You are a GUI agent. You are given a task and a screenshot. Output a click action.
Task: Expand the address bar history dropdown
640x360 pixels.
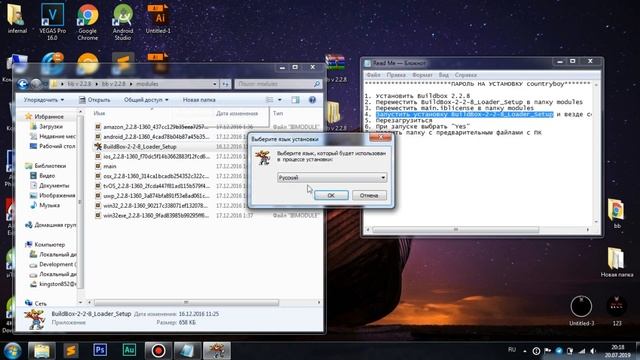pos(215,84)
